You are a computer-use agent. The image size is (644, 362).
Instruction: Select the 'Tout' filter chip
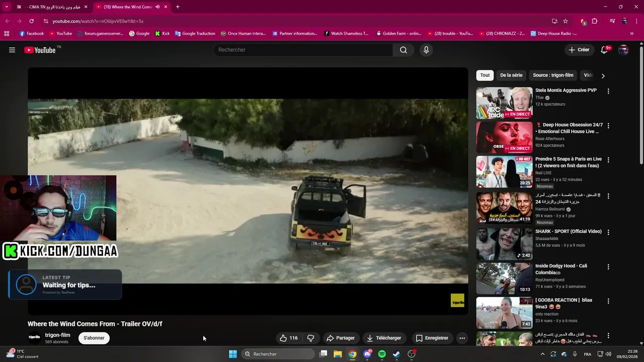click(x=485, y=75)
